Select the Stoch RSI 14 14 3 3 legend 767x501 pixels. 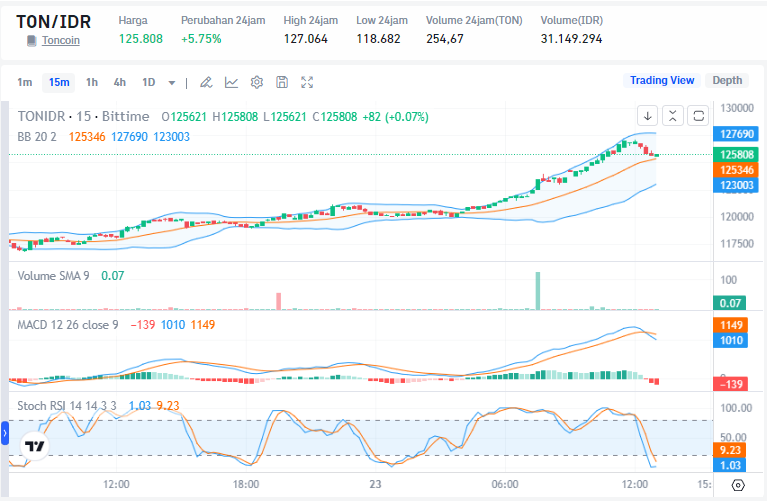(x=67, y=406)
